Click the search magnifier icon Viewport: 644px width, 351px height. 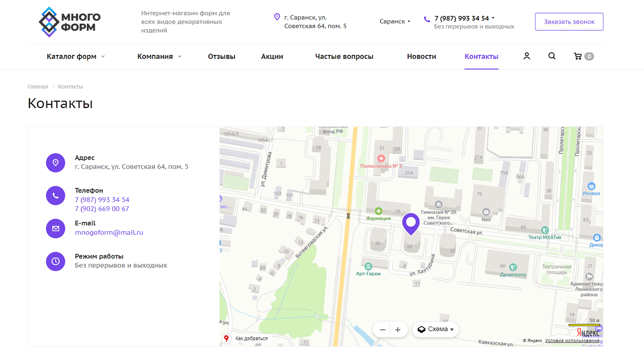coord(551,56)
